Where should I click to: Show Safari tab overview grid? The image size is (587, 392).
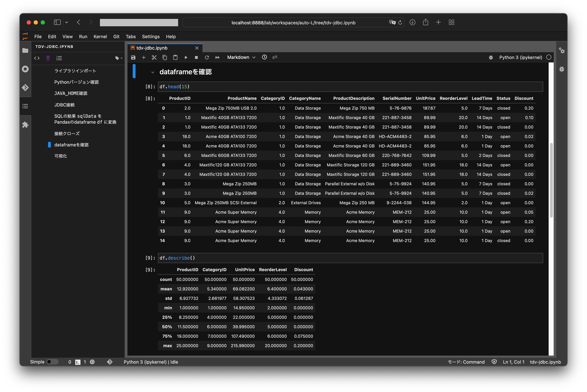451,22
